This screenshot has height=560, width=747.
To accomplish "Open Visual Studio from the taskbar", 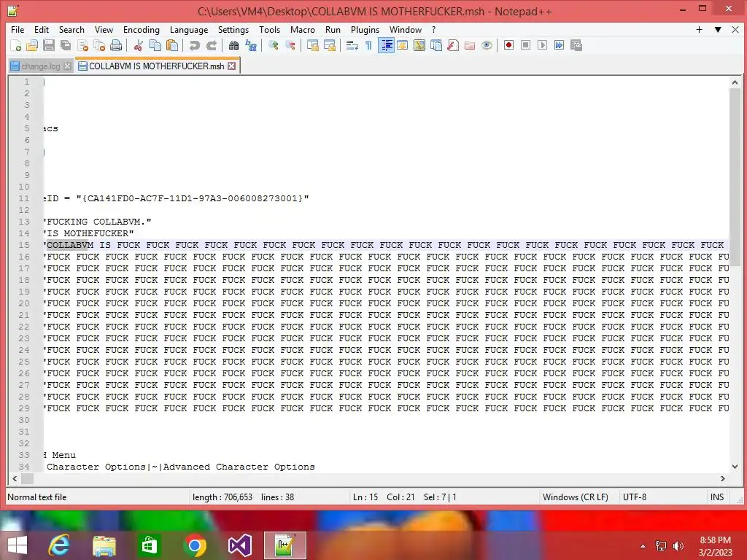I will click(x=239, y=545).
